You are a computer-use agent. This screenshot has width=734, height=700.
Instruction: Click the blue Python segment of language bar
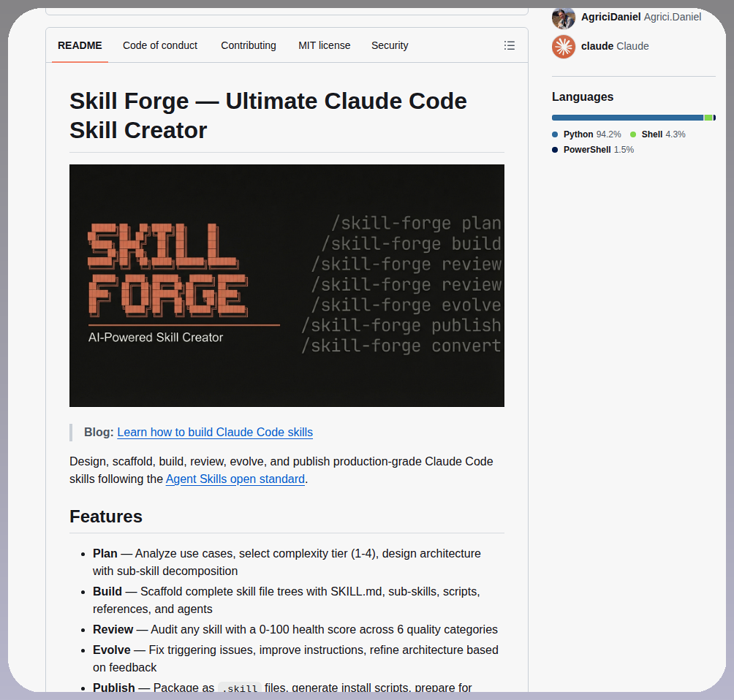click(x=627, y=118)
